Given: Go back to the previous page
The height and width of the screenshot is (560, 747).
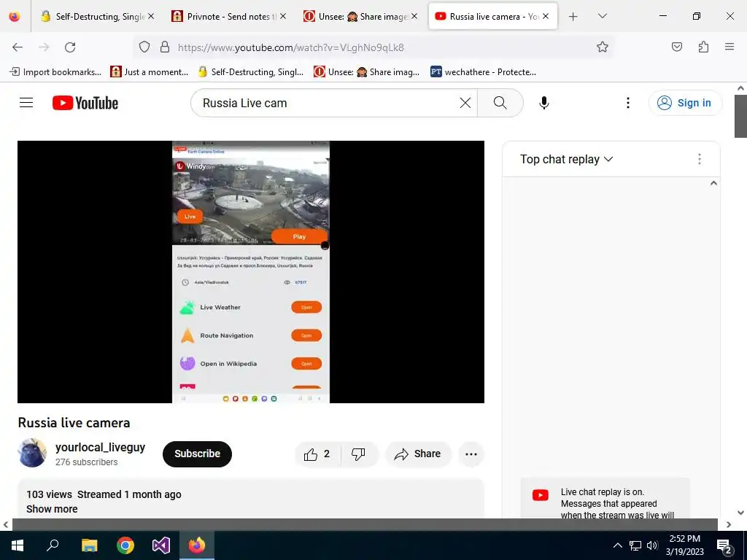Looking at the screenshot, I should [x=18, y=47].
